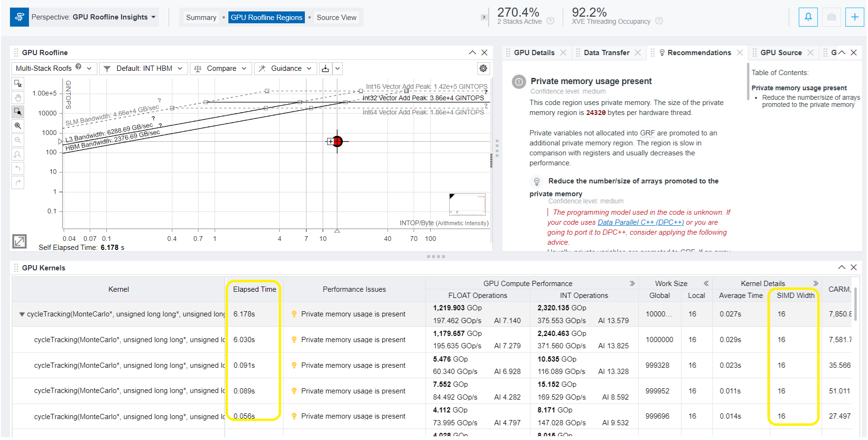This screenshot has width=868, height=440.
Task: Follow the Data Parallel C++ (DPC++) link
Action: (x=641, y=222)
